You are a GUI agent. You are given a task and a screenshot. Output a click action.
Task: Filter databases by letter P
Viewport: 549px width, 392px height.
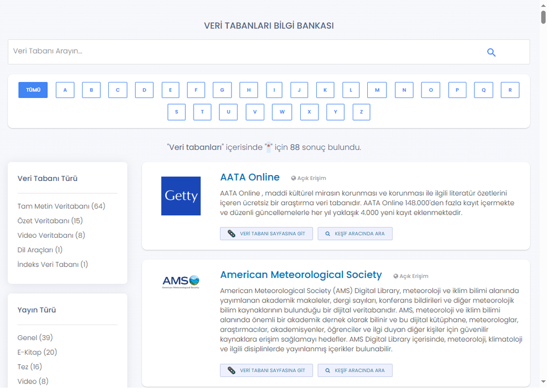coord(457,90)
